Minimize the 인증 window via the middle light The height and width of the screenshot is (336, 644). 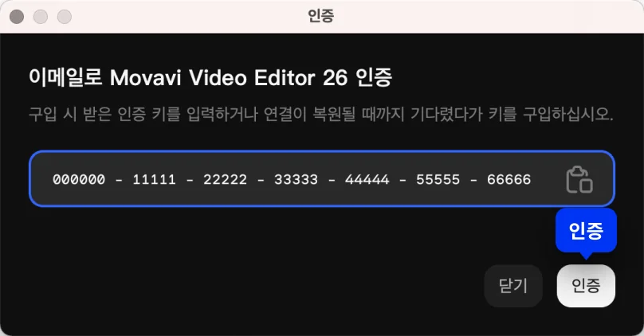40,17
